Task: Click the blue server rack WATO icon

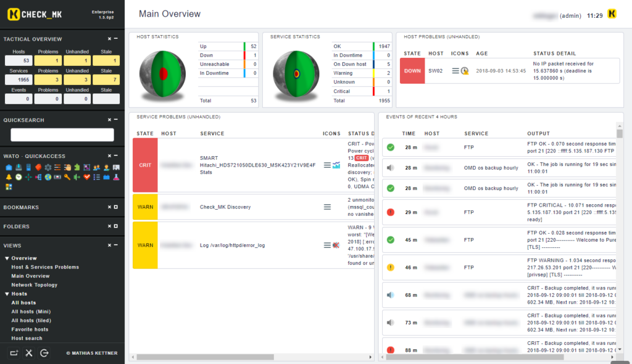Action: click(x=28, y=167)
